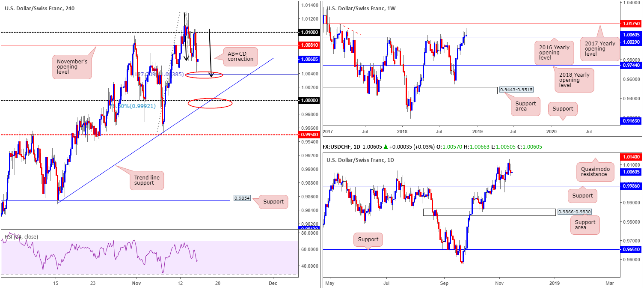The height and width of the screenshot is (290, 644).
Task: Select the 0.9443-0.9515 support area label
Action: pyautogui.click(x=516, y=90)
